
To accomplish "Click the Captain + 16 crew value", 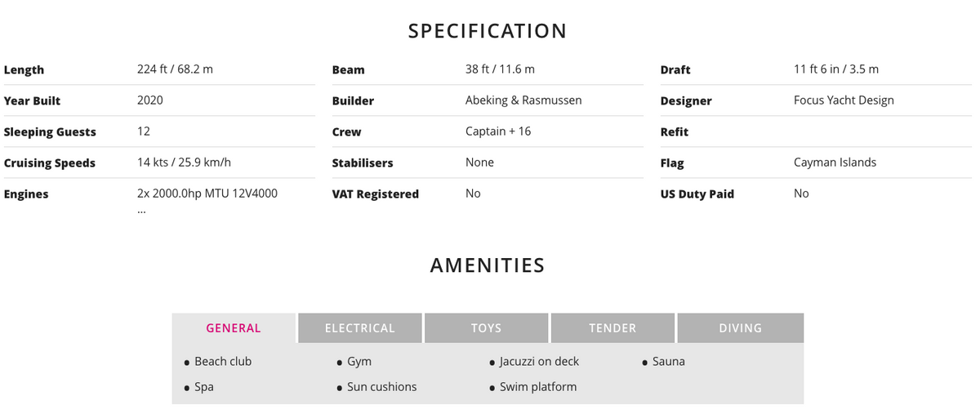I will [498, 131].
